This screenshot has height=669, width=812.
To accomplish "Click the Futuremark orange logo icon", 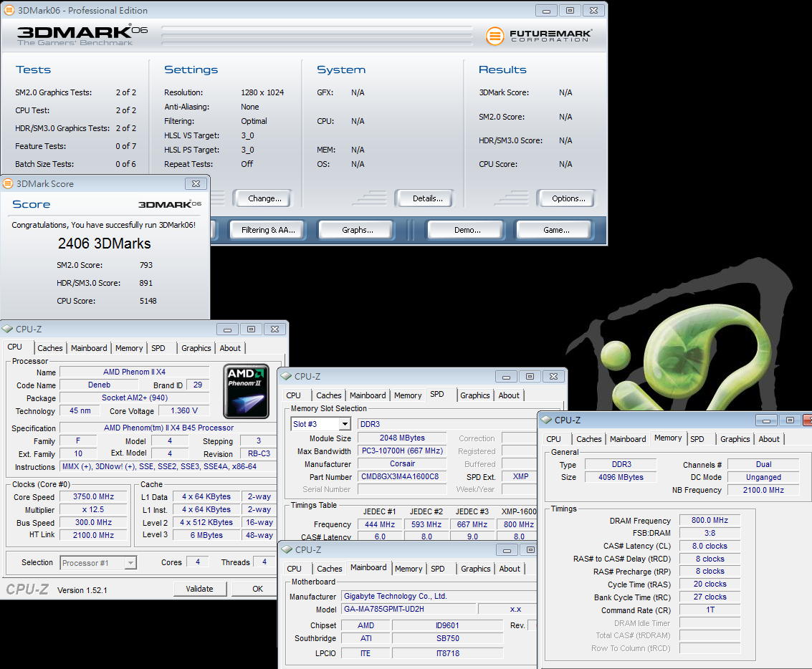I will [495, 36].
